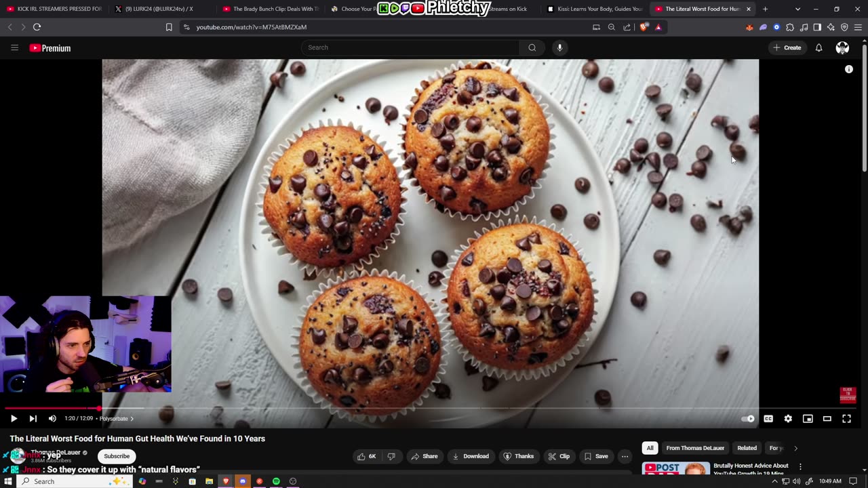This screenshot has width=868, height=488.
Task: Open Brave Leo AI sparkle button
Action: click(x=831, y=27)
